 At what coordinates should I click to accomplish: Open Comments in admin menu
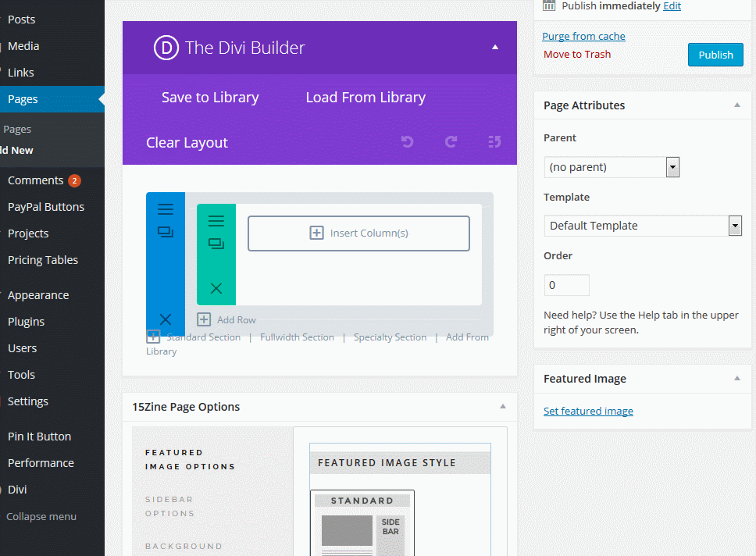(36, 180)
